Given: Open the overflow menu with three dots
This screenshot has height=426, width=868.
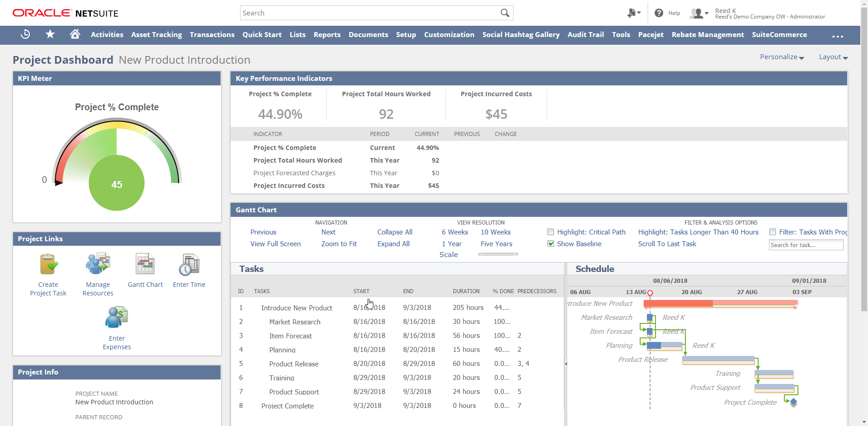Looking at the screenshot, I should point(837,36).
